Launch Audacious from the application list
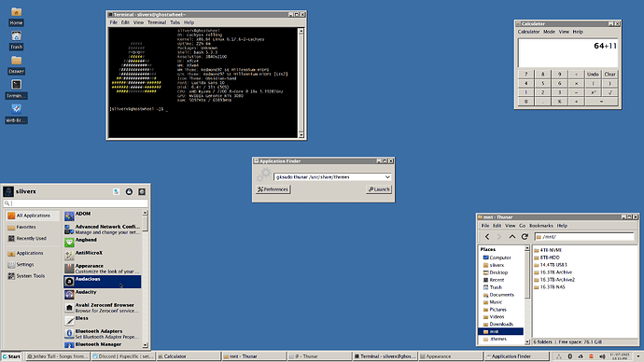Viewport: 644px width, 362px height. click(x=103, y=282)
